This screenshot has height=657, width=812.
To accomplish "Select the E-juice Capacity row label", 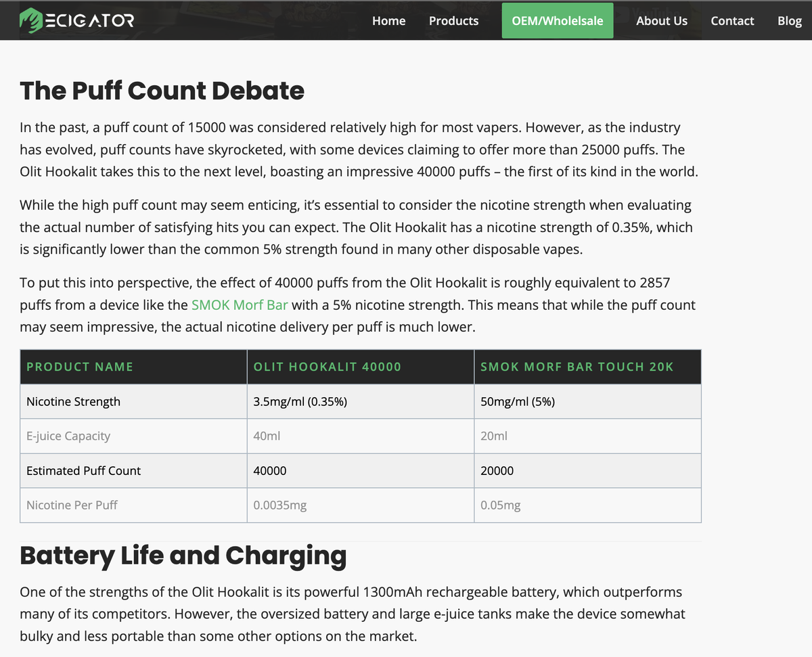I will [x=68, y=436].
